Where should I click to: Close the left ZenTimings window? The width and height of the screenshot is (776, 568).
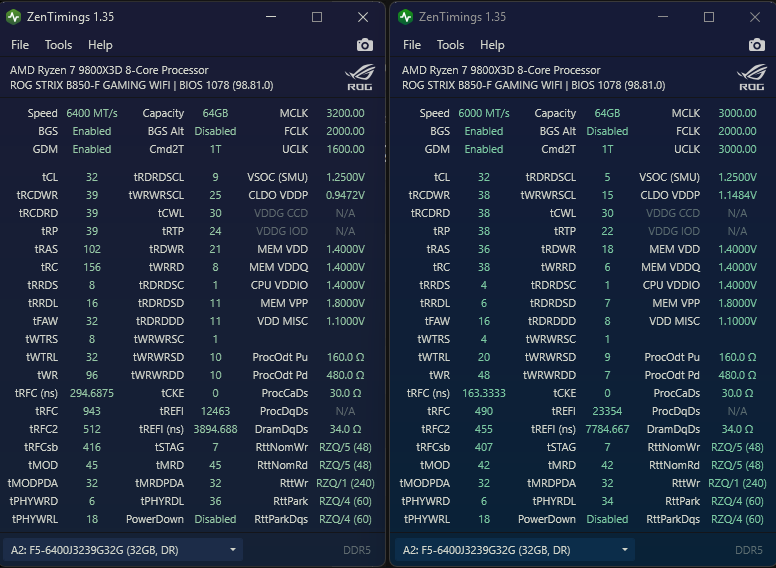[363, 17]
